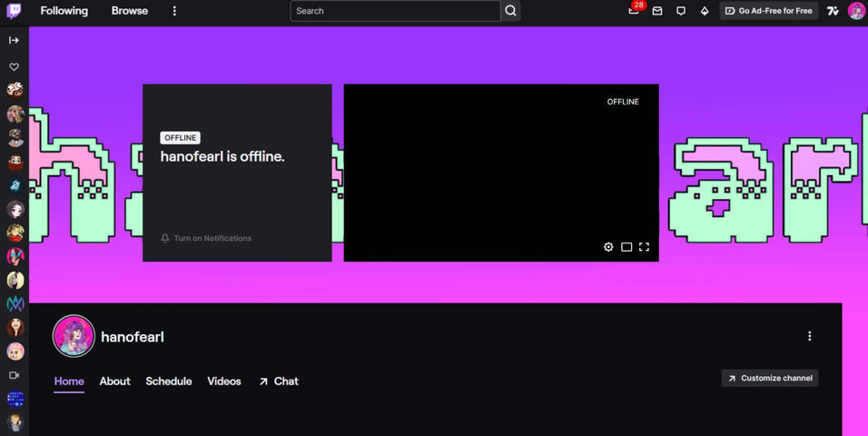868x436 pixels.
Task: Open video player settings gear
Action: [608, 247]
